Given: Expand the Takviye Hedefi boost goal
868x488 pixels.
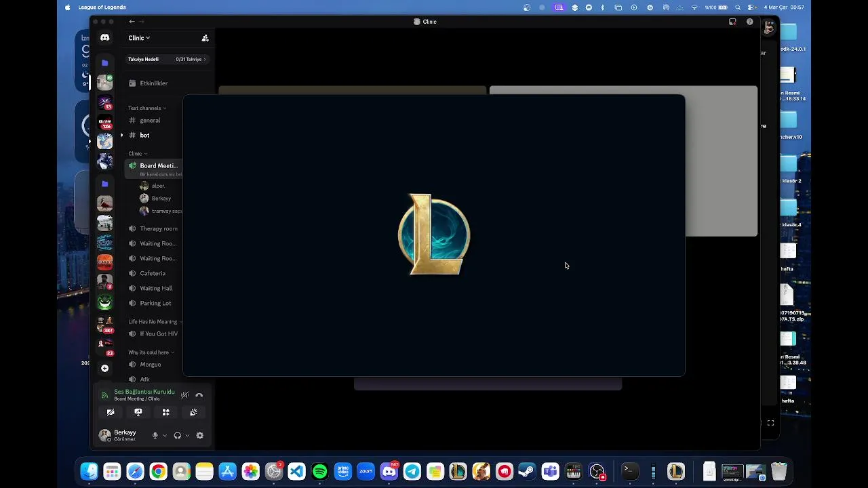Looking at the screenshot, I should (167, 59).
